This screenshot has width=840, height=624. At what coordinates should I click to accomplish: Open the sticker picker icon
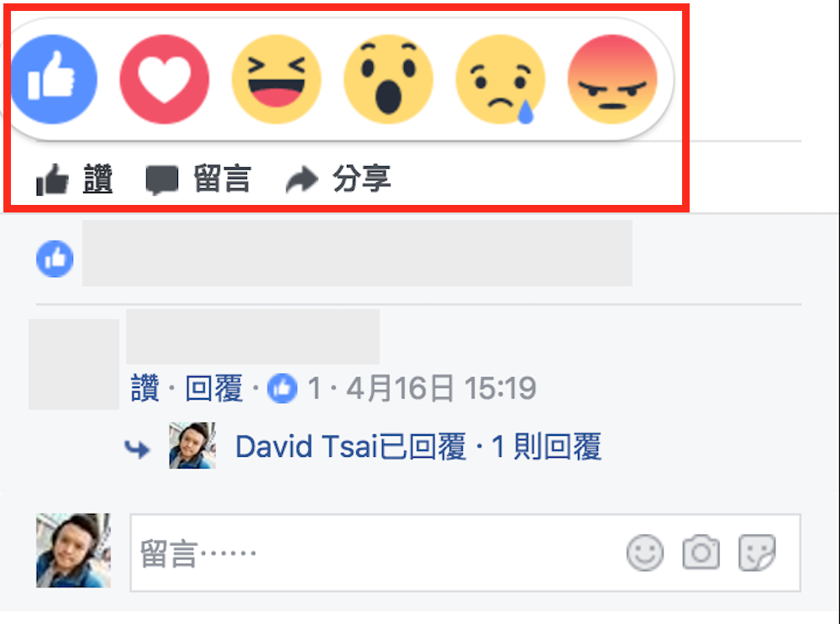[757, 553]
